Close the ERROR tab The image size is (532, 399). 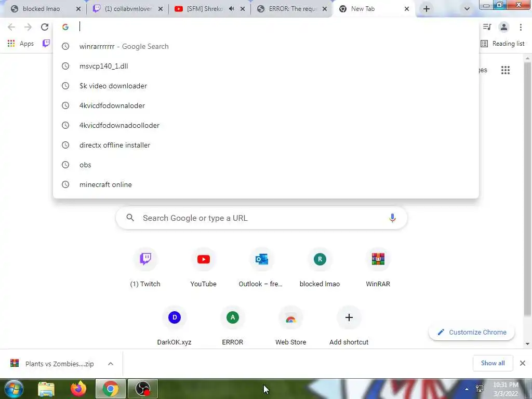(x=325, y=9)
